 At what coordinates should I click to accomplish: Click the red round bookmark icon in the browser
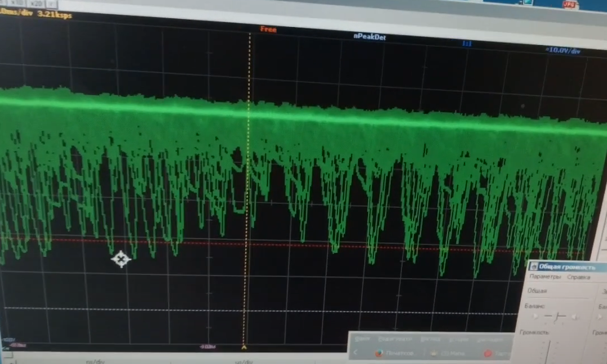(x=488, y=353)
